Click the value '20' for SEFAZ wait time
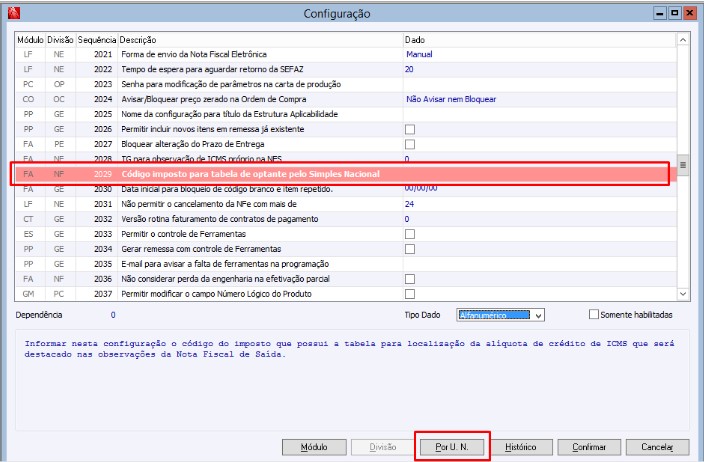 click(409, 69)
